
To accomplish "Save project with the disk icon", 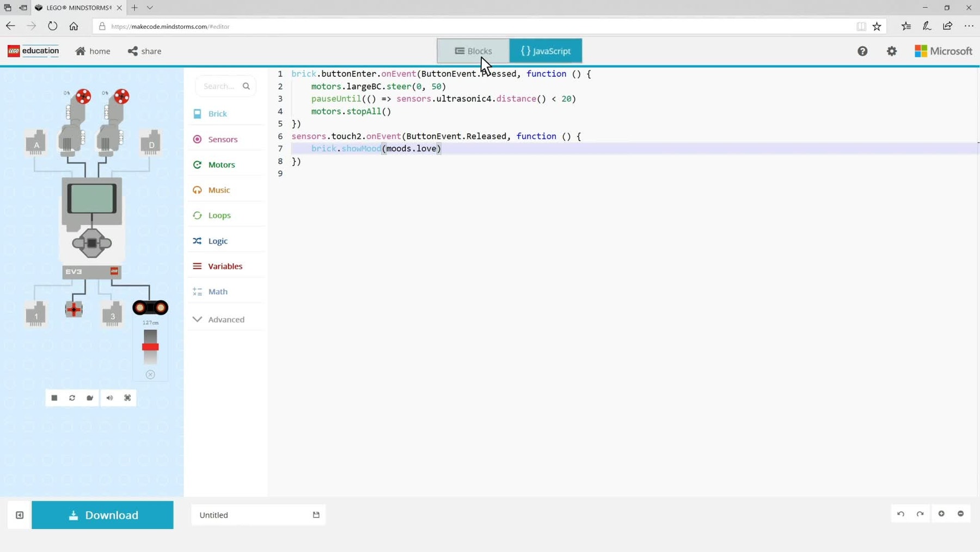I will [x=316, y=515].
